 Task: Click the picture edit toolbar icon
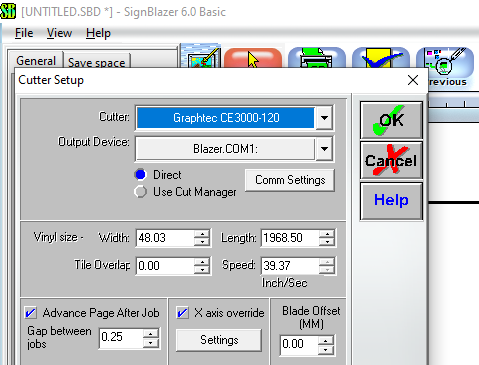201,56
